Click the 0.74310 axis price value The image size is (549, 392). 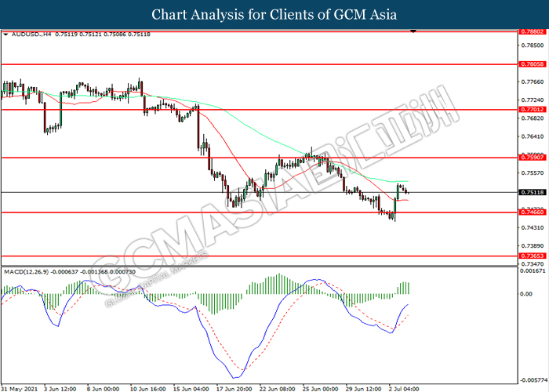(x=533, y=228)
